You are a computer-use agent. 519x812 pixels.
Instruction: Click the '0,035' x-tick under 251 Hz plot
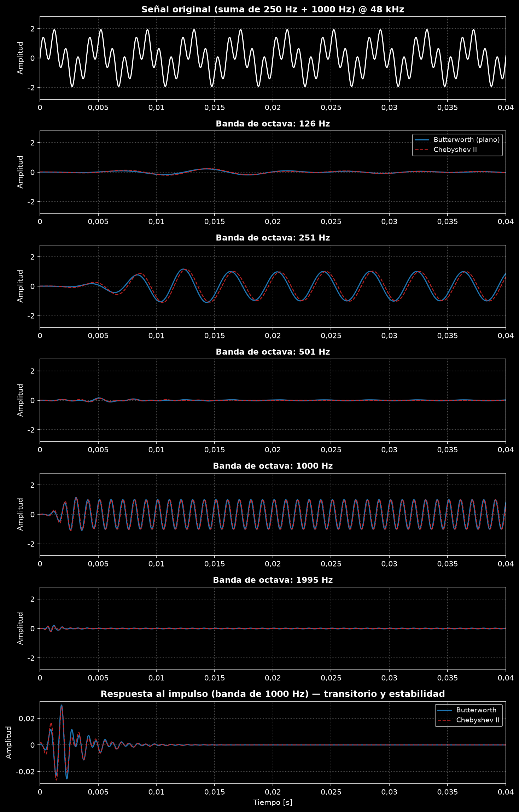click(x=448, y=336)
